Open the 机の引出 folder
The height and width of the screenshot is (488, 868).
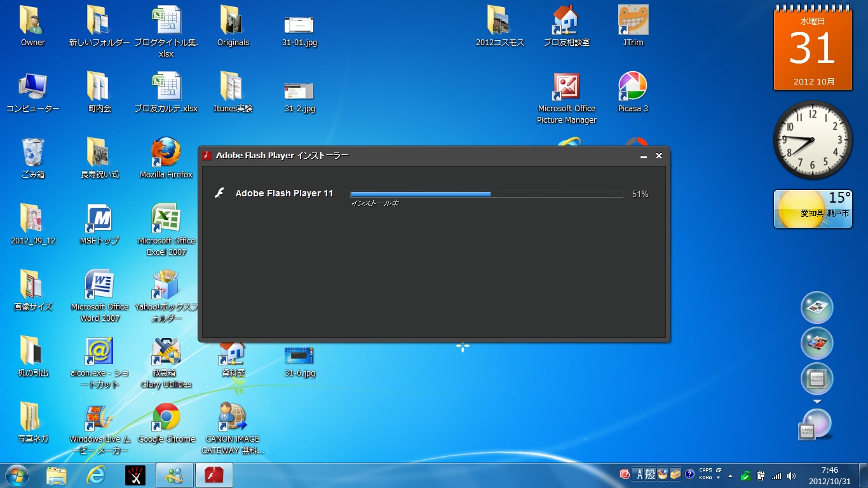click(33, 357)
